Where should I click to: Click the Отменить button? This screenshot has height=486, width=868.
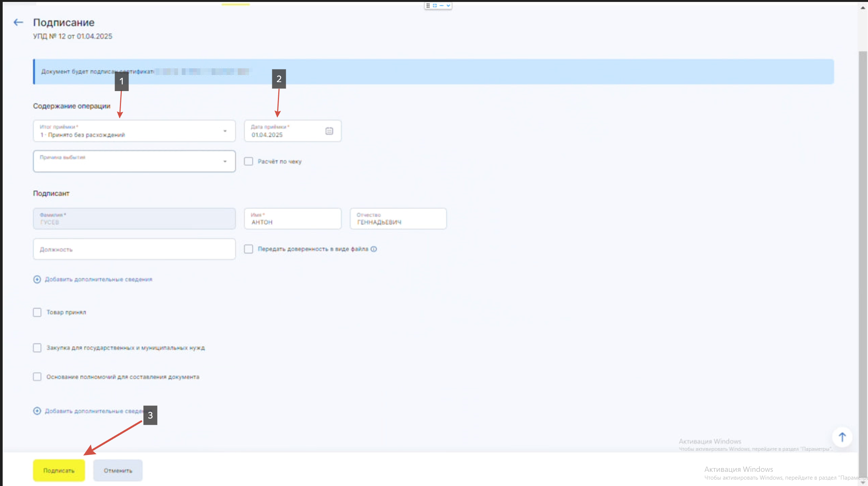click(x=118, y=470)
